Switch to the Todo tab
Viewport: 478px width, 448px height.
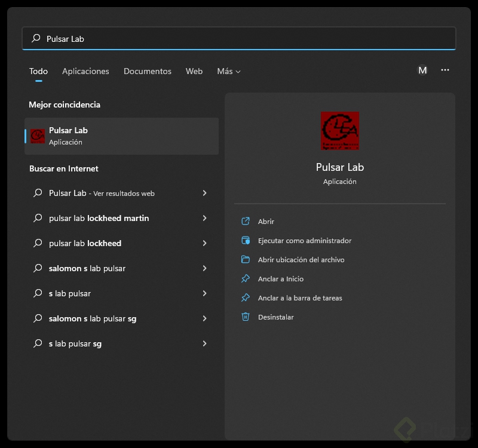[38, 71]
